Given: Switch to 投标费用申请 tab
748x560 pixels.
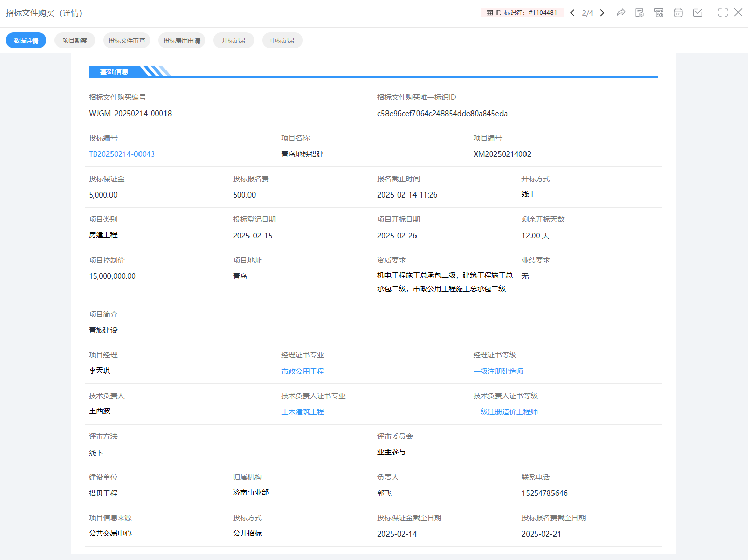Looking at the screenshot, I should coord(182,41).
